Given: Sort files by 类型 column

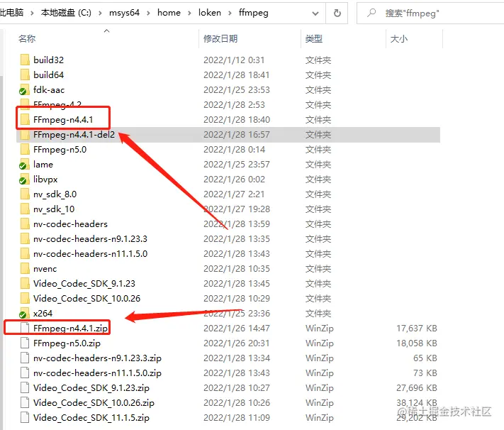Looking at the screenshot, I should pyautogui.click(x=314, y=38).
